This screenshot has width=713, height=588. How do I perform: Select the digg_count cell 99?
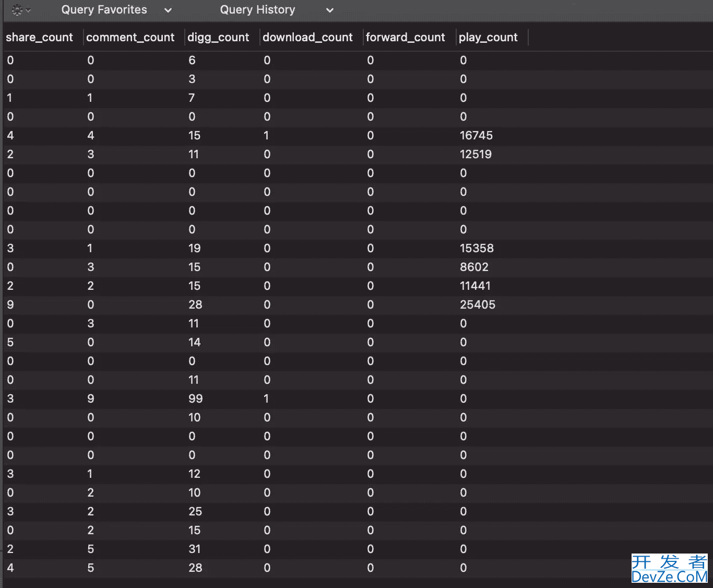pos(195,399)
